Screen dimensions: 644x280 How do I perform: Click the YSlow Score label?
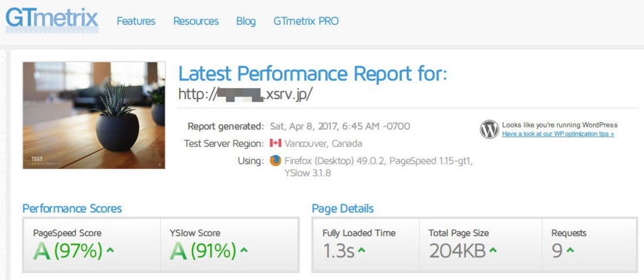(x=195, y=233)
